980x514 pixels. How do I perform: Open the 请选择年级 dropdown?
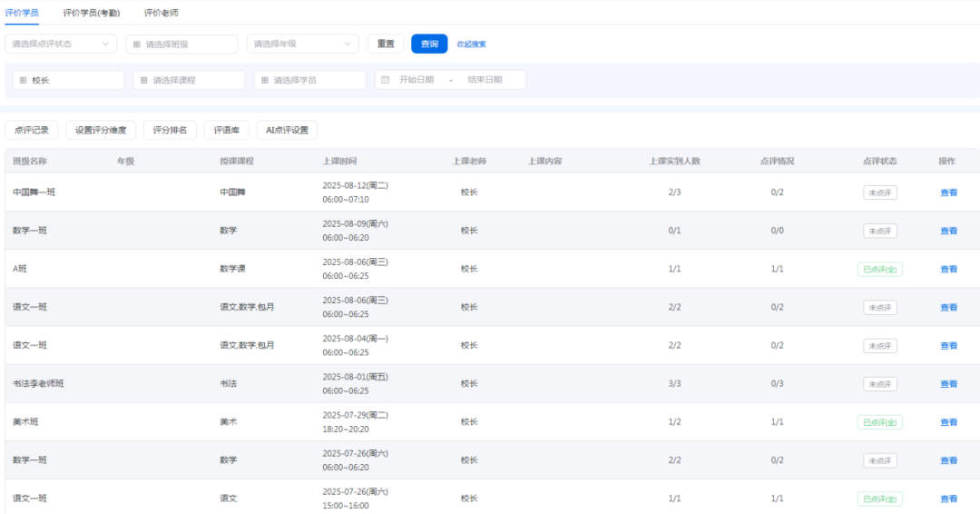click(302, 44)
